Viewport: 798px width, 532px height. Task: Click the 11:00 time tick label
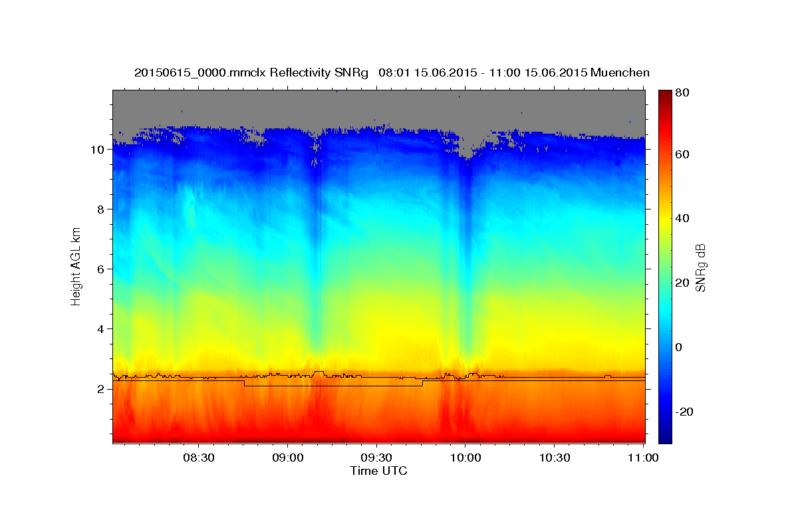point(643,458)
